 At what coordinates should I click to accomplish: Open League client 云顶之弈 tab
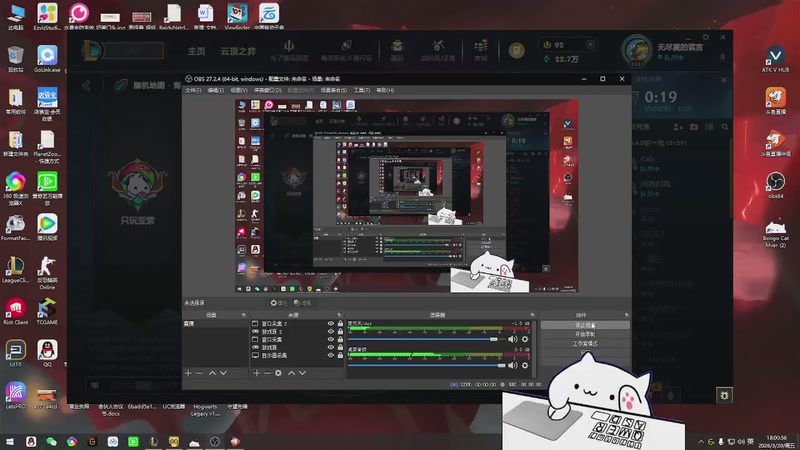(238, 51)
